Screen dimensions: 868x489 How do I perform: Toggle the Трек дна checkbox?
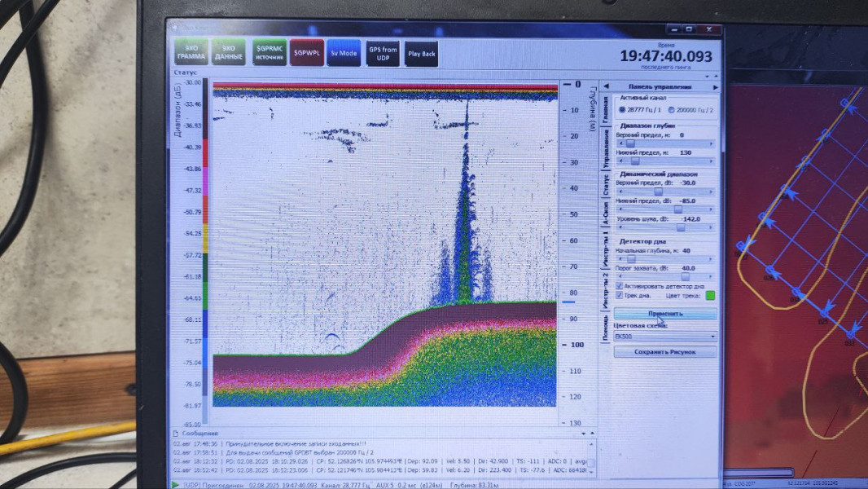click(620, 295)
